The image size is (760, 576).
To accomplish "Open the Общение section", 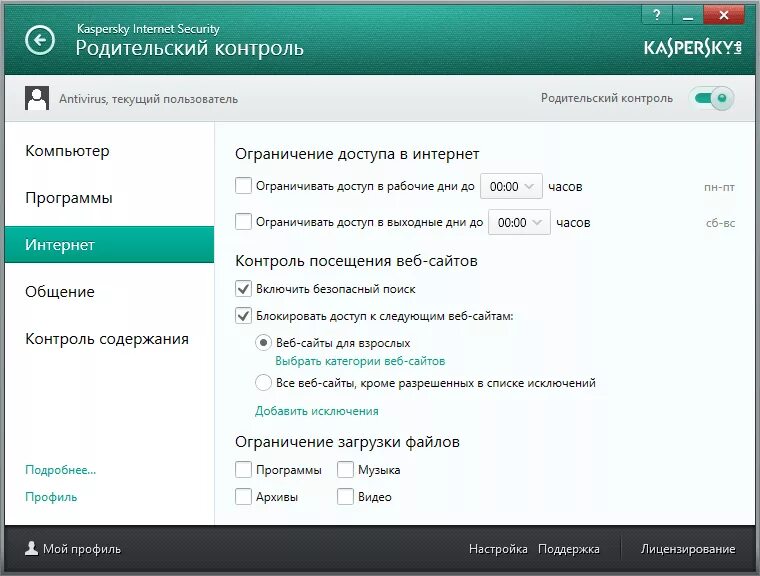I will 60,291.
